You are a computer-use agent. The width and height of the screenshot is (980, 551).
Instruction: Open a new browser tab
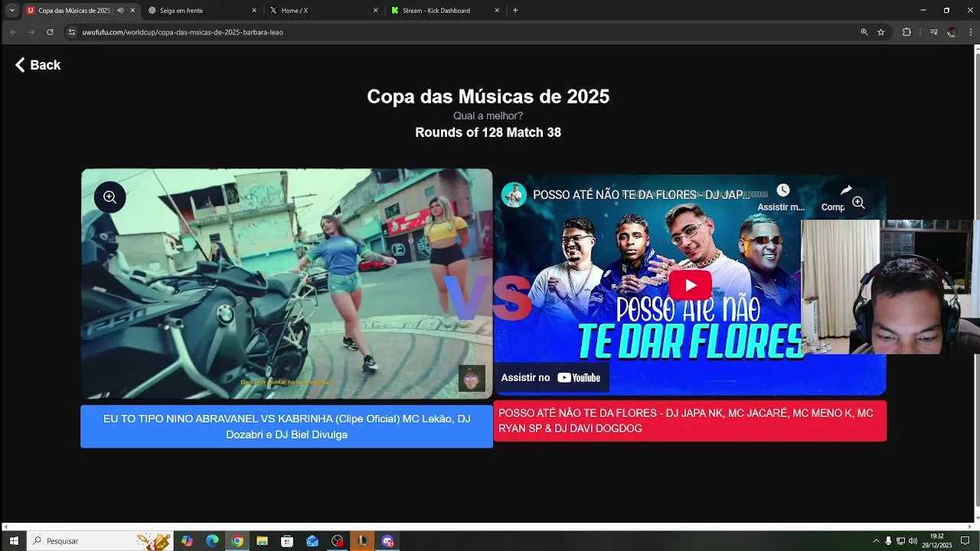click(x=515, y=11)
